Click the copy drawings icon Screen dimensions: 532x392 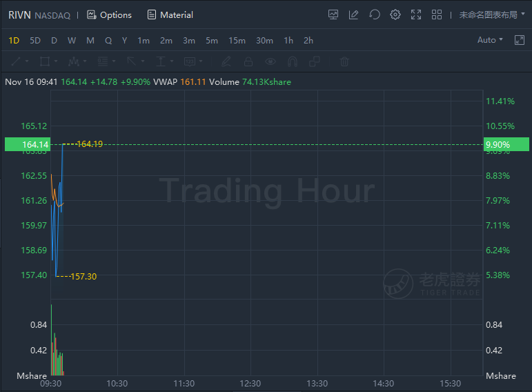pyautogui.click(x=315, y=61)
